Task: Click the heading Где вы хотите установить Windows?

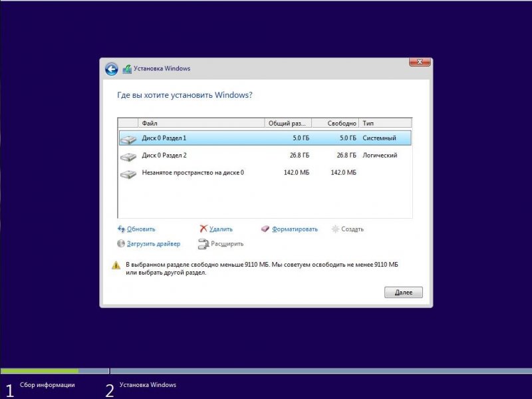Action: click(x=185, y=95)
